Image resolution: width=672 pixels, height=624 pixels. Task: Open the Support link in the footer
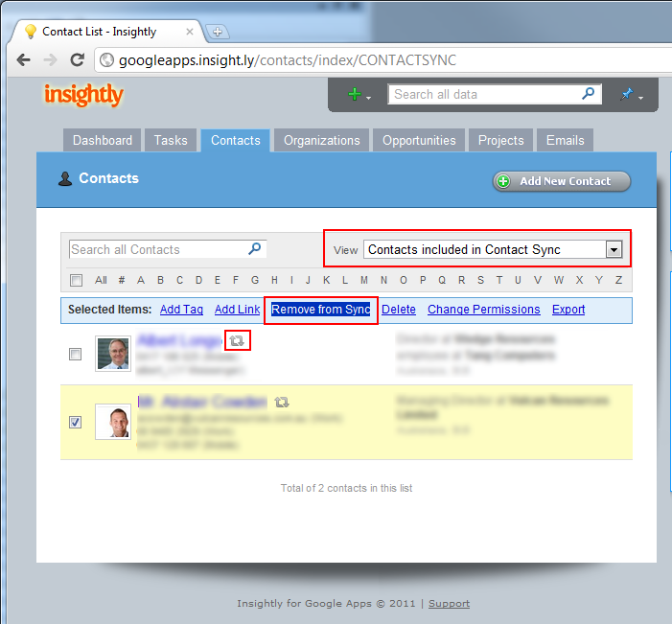pos(449,604)
